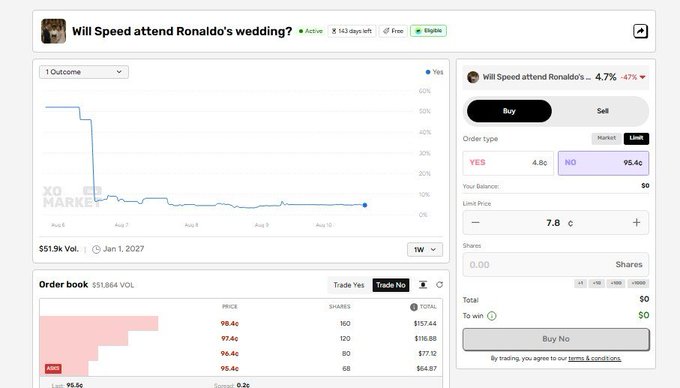Open the 1 Outcome dropdown
The image size is (680, 388).
[84, 72]
